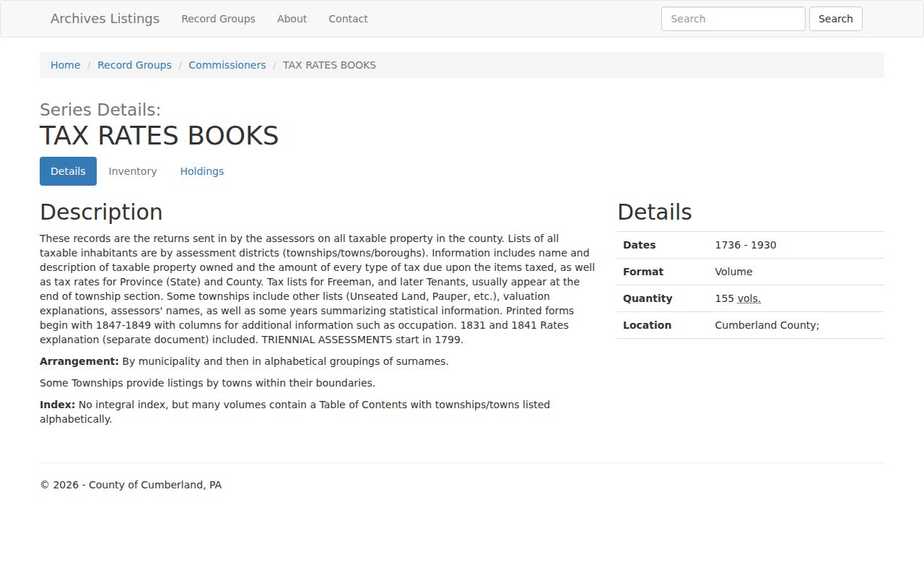Go to Home in the breadcrumb
Image resolution: width=924 pixels, height=578 pixels.
tap(65, 65)
